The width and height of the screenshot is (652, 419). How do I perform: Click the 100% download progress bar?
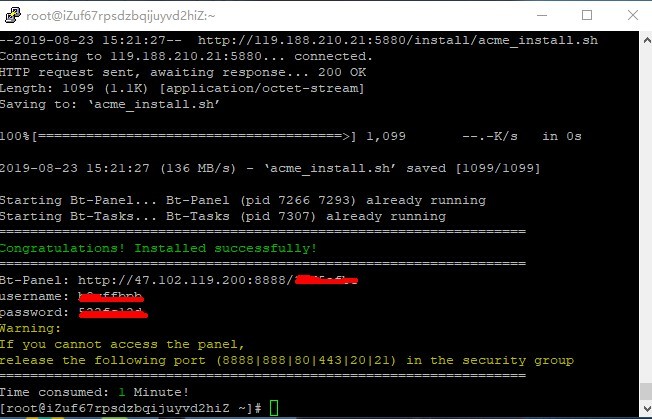(194, 136)
